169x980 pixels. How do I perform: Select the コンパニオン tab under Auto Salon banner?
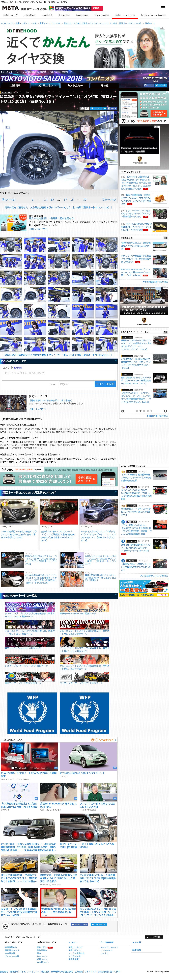[x=45, y=86]
